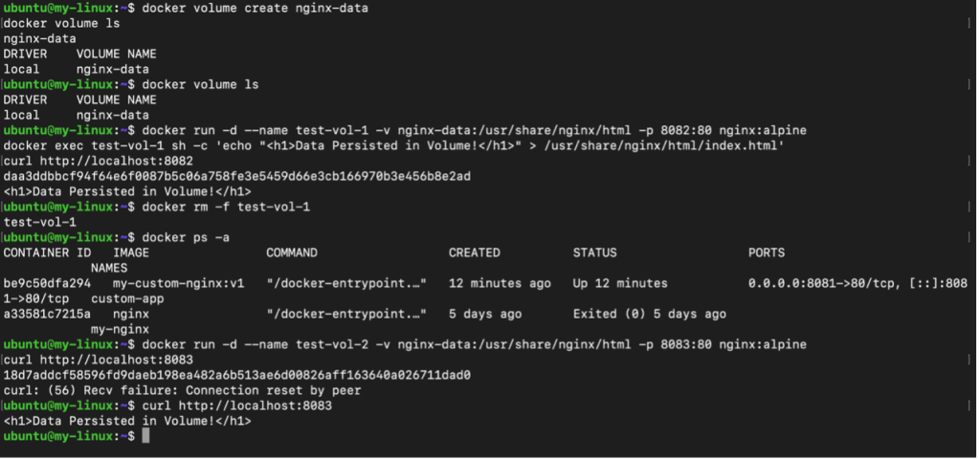This screenshot has width=980, height=460.
Task: Click the final '<h1>Data Persisted in Volume!</h1>' output
Action: [x=127, y=422]
